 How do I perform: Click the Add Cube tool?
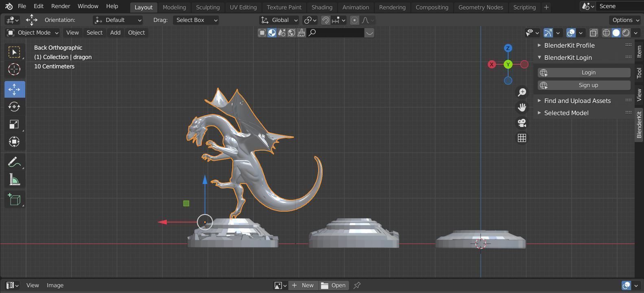click(14, 199)
